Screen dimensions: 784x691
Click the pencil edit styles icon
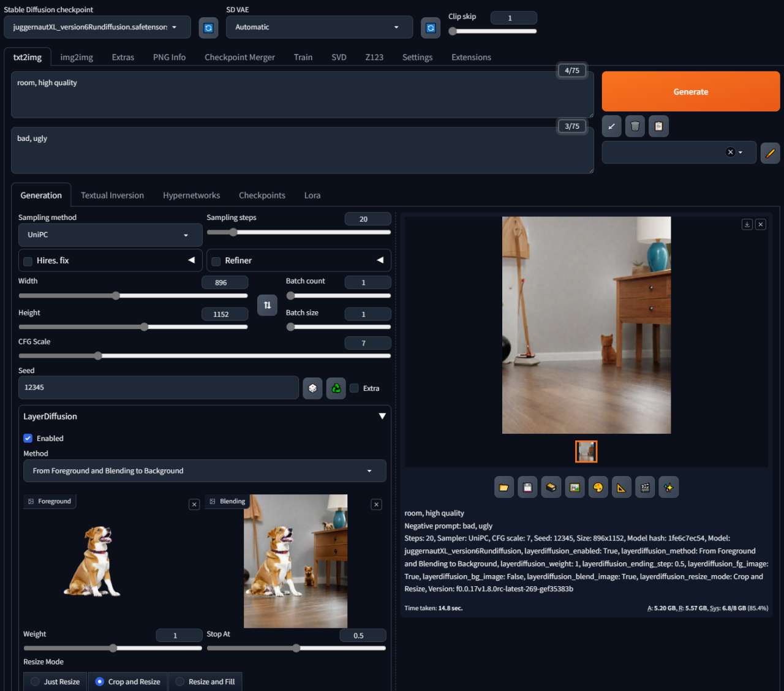coord(771,153)
